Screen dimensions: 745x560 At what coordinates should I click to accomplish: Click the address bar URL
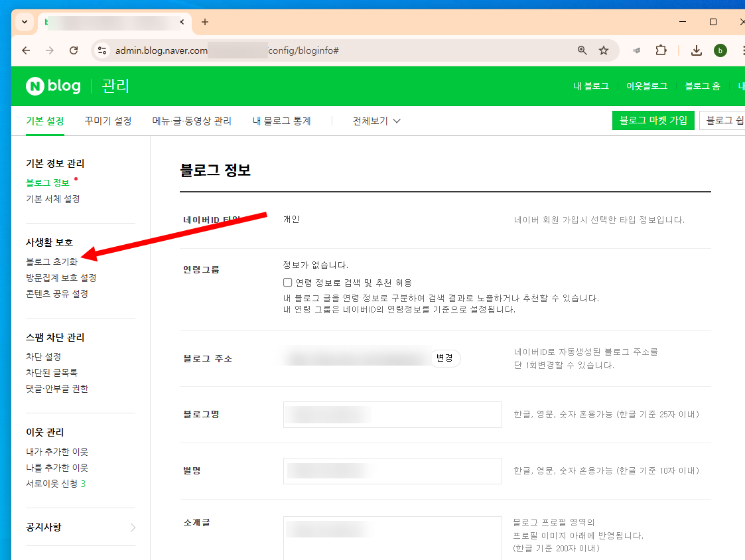pos(227,50)
